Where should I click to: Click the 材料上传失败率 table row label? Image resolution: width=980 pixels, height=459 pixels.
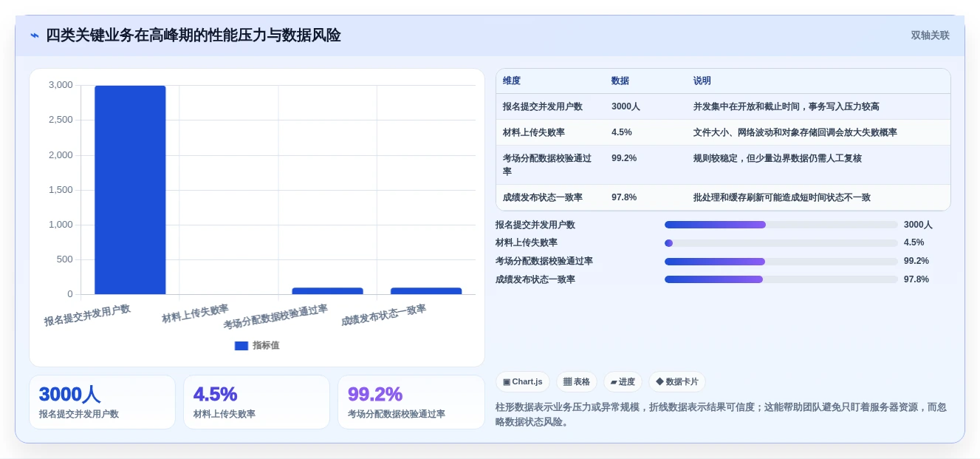[x=534, y=132]
